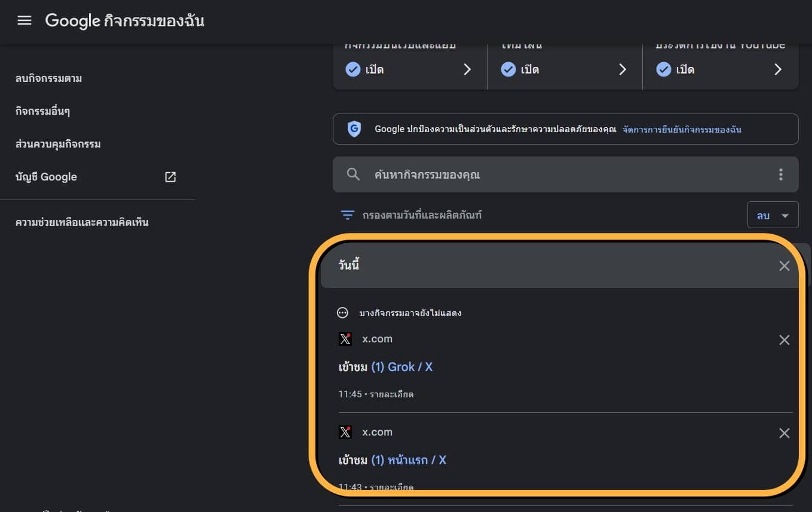Remove the Grok / X activity entry
The image size is (812, 512).
[784, 340]
